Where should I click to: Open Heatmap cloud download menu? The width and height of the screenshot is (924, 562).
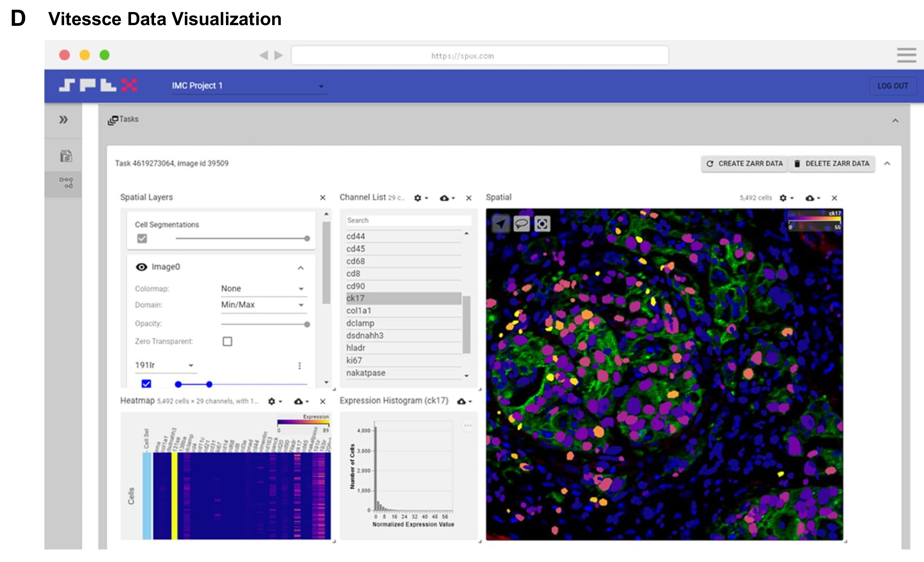(x=298, y=401)
